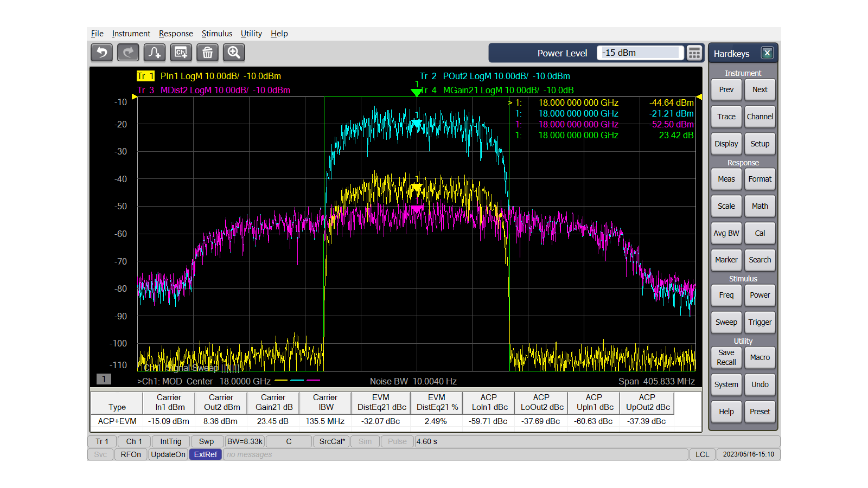Click the IntTrig status bar field
Screen dimensions: 868x488
point(171,441)
